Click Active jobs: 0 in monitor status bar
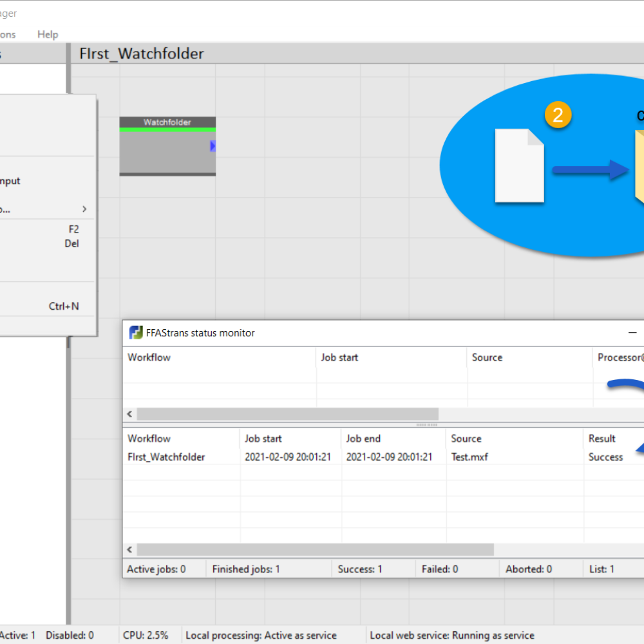 [x=156, y=569]
